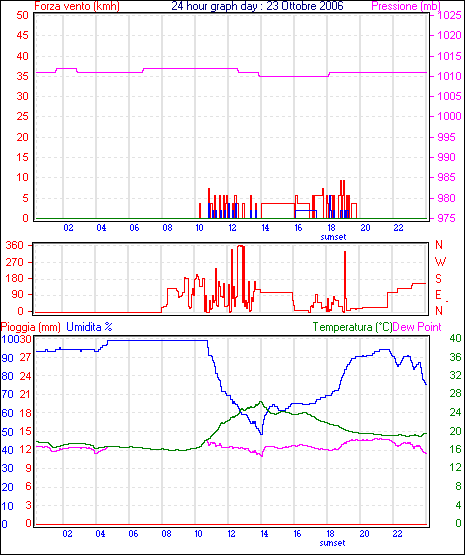Click the 360 wind direction scale value
The width and height of the screenshot is (465, 556).
click(x=15, y=245)
